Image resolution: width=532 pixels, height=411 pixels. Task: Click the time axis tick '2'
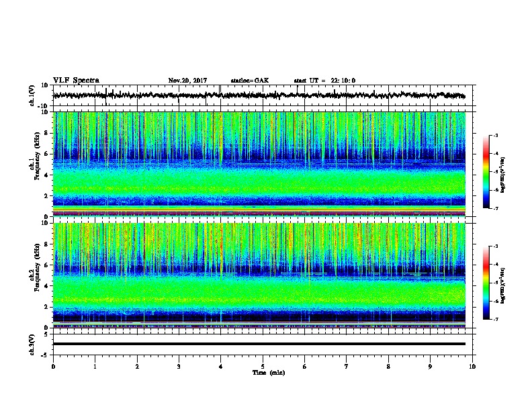pos(137,367)
